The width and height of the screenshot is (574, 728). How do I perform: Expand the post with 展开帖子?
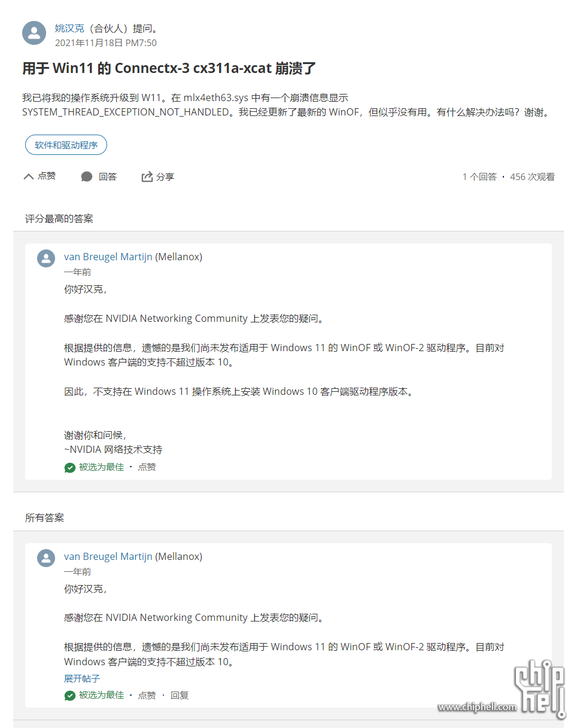(82, 678)
